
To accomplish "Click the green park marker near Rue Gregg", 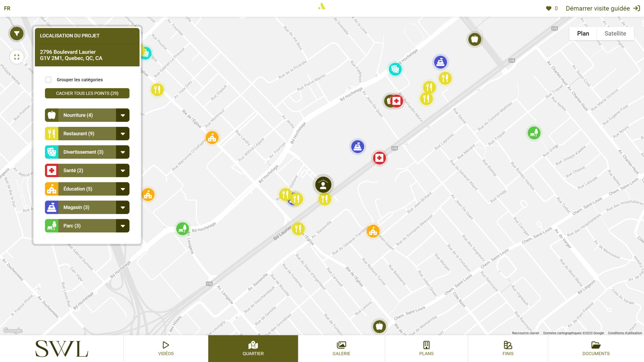I will (534, 133).
